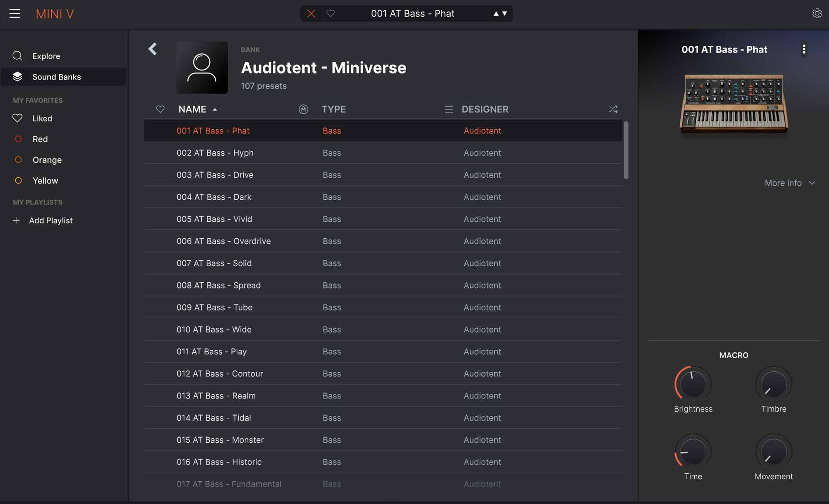The image size is (829, 504).
Task: Select the Red favorites color tag
Action: (x=40, y=139)
